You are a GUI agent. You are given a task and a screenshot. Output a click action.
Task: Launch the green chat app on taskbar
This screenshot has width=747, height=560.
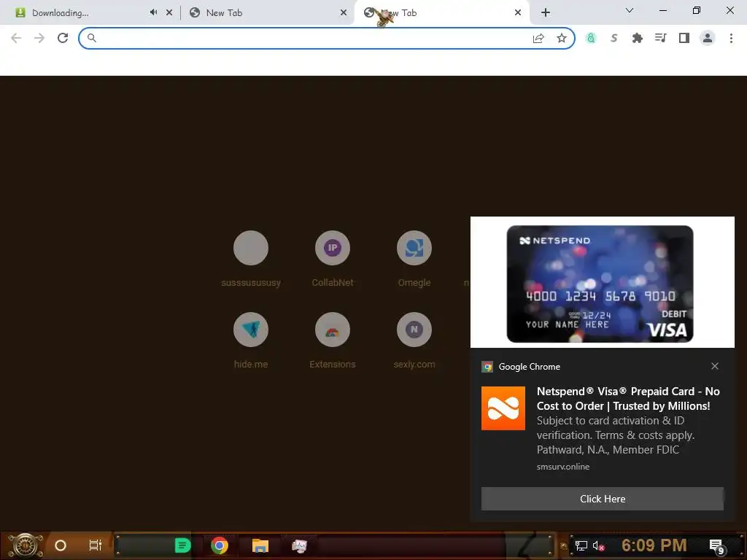click(182, 545)
